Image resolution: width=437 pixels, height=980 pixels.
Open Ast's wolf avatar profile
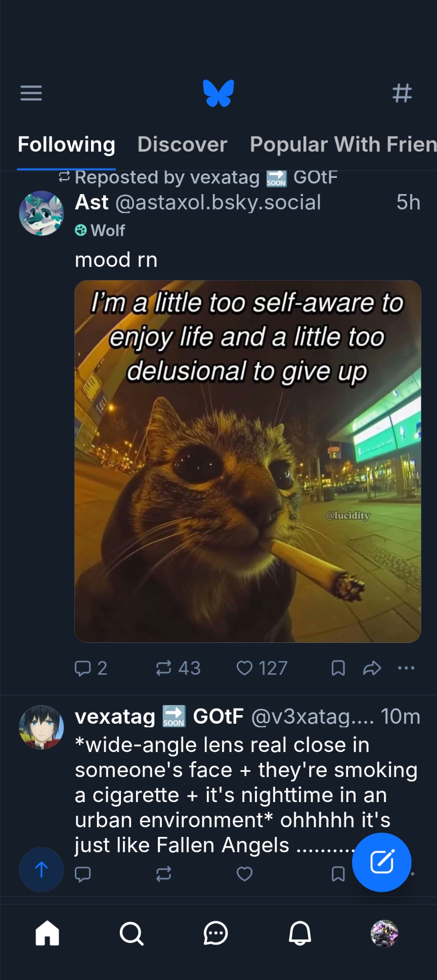coord(41,213)
